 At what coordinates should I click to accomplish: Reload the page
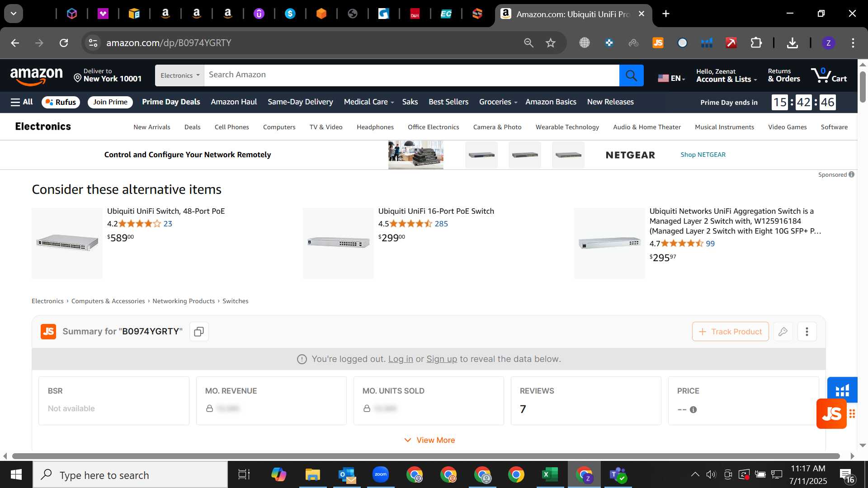[64, 43]
